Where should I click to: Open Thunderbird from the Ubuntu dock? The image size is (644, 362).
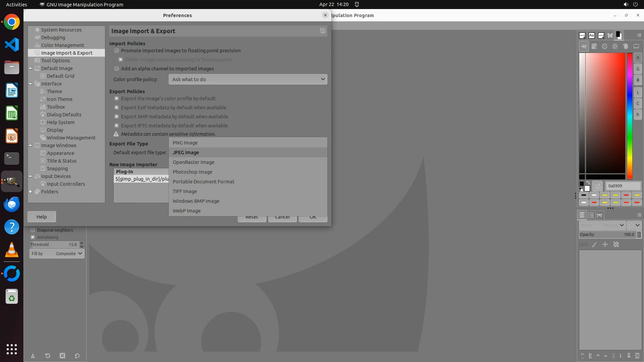tap(12, 204)
